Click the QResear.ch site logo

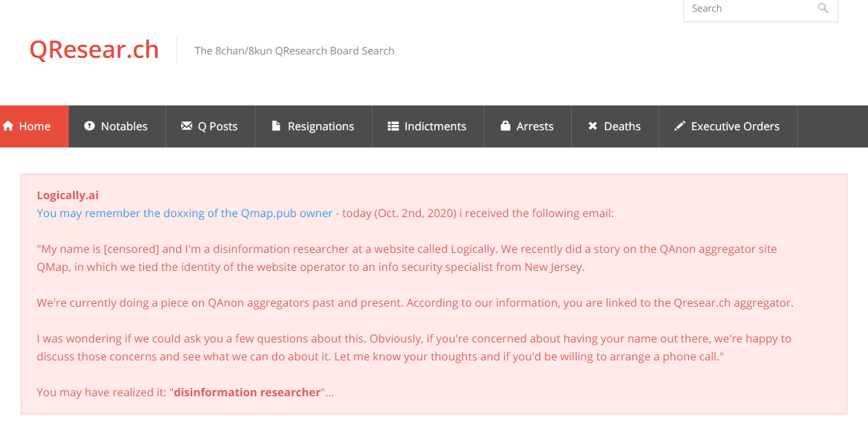[x=94, y=50]
